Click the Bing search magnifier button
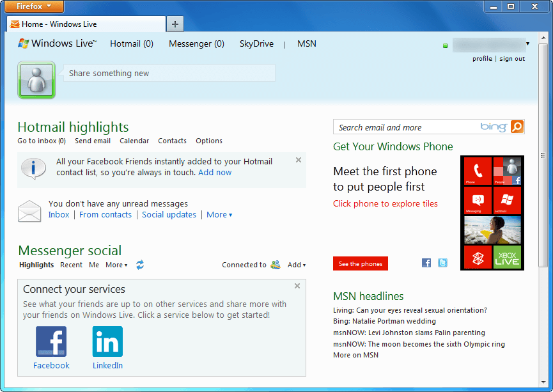Viewport: 553px width, 392px height. click(x=517, y=127)
